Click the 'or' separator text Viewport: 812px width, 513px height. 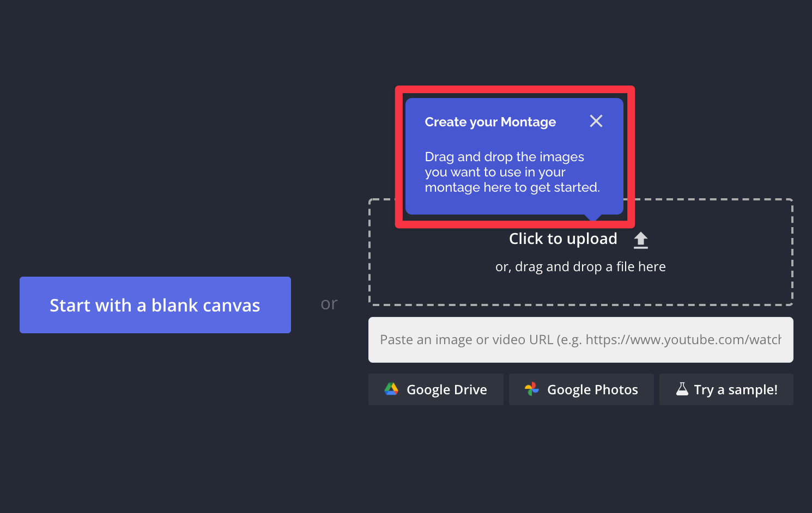[x=329, y=304]
